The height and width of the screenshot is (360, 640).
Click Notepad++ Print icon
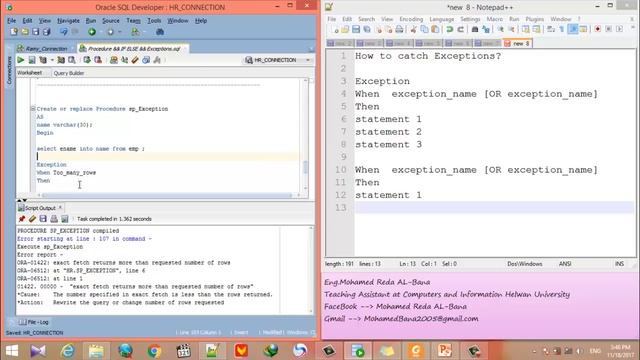click(x=400, y=29)
